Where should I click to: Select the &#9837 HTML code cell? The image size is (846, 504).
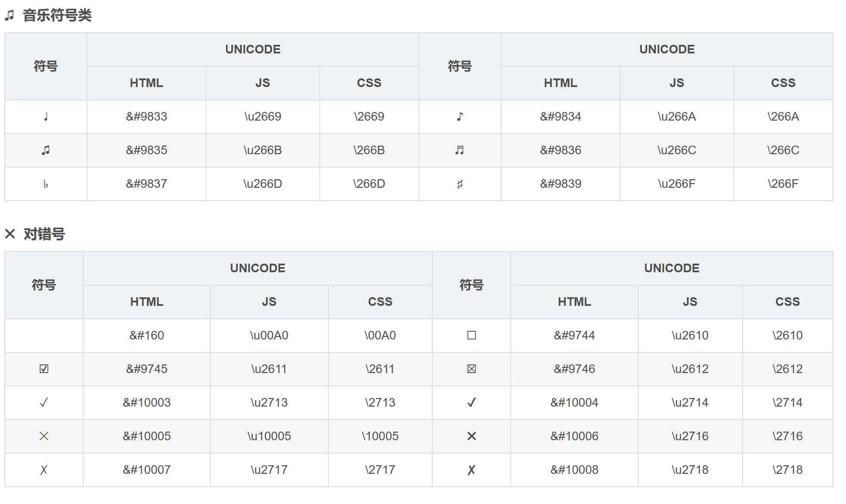tap(147, 184)
